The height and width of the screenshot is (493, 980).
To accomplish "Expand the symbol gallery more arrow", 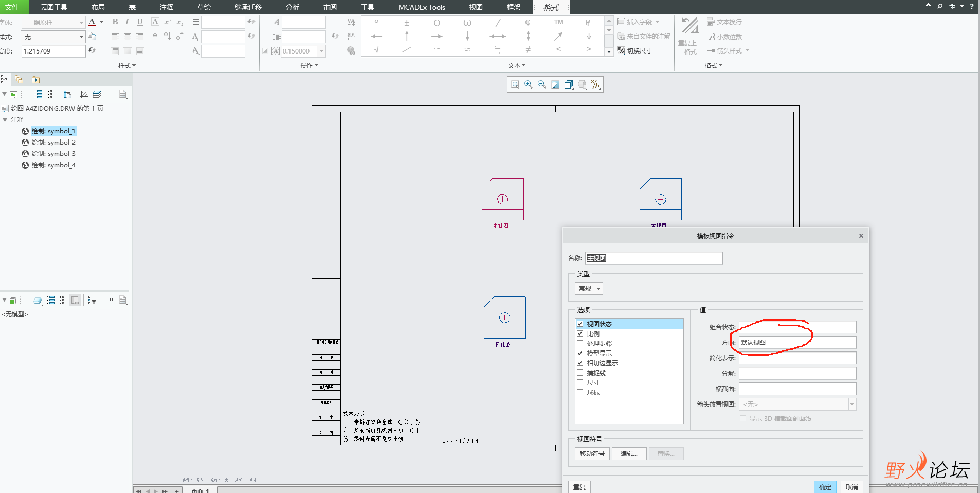I will [x=609, y=51].
